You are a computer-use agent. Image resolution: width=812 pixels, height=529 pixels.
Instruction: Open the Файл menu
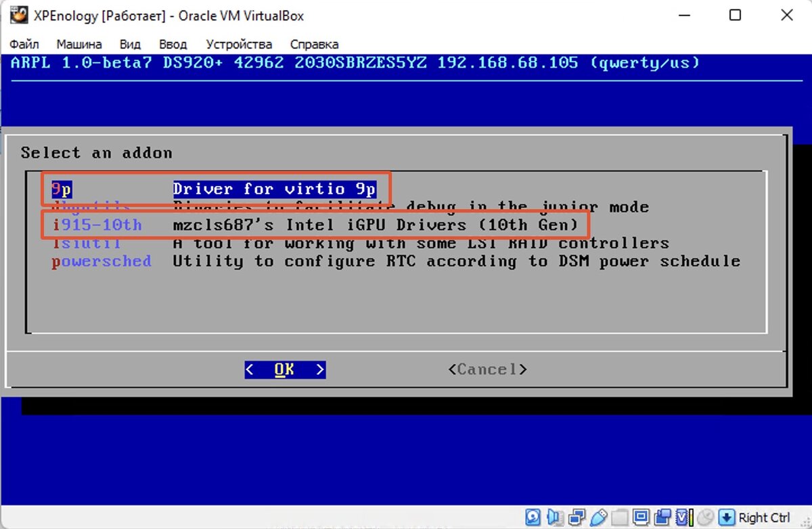coord(24,45)
